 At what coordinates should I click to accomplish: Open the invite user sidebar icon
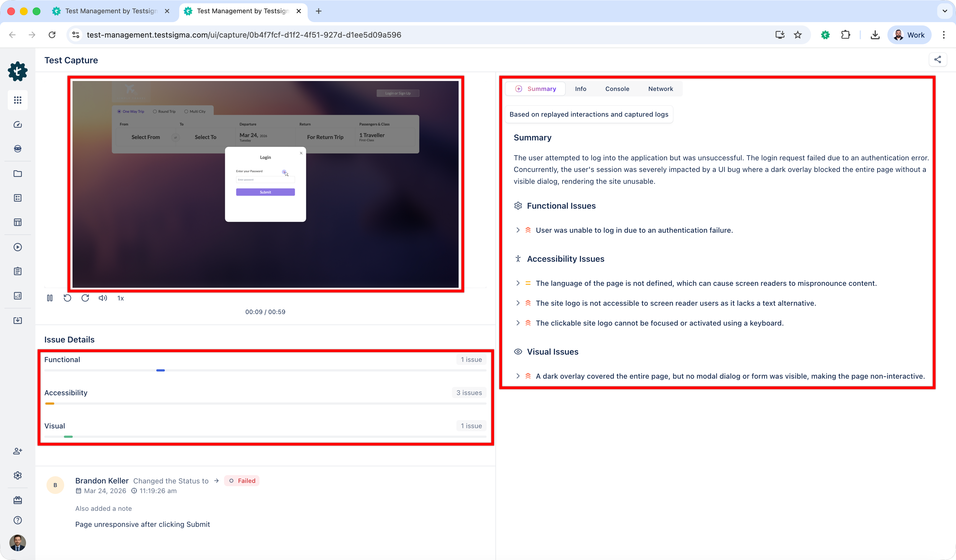tap(17, 451)
